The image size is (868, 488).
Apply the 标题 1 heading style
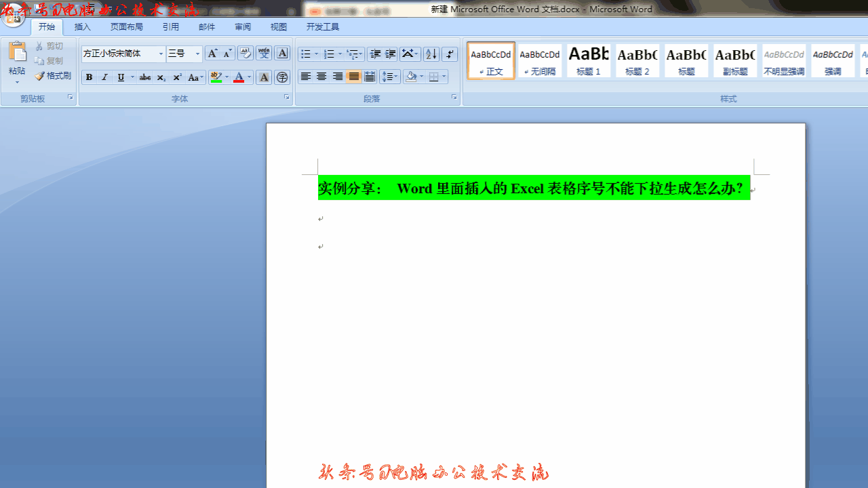(x=589, y=61)
